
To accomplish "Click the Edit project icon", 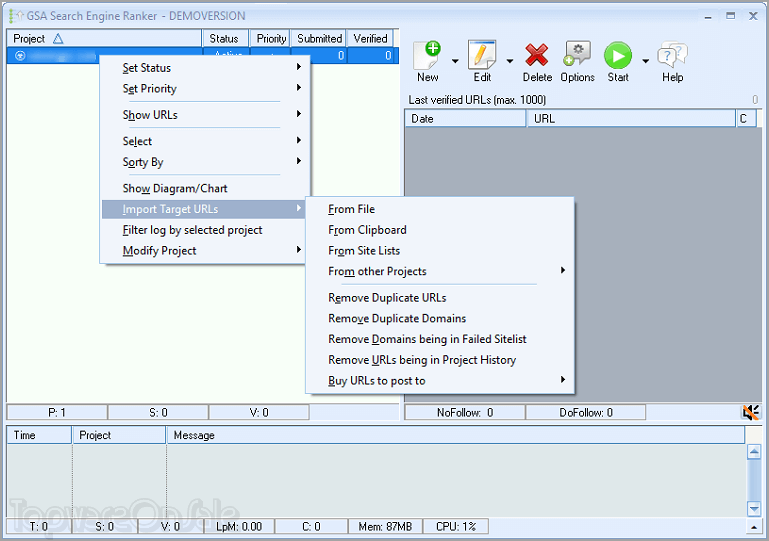I will pos(482,55).
